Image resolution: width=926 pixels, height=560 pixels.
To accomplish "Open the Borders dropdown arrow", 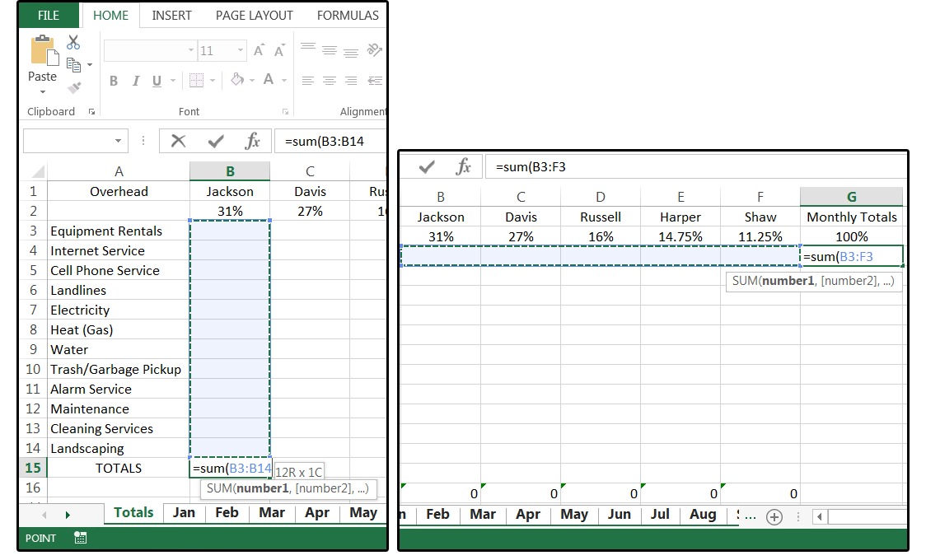I will [x=213, y=81].
